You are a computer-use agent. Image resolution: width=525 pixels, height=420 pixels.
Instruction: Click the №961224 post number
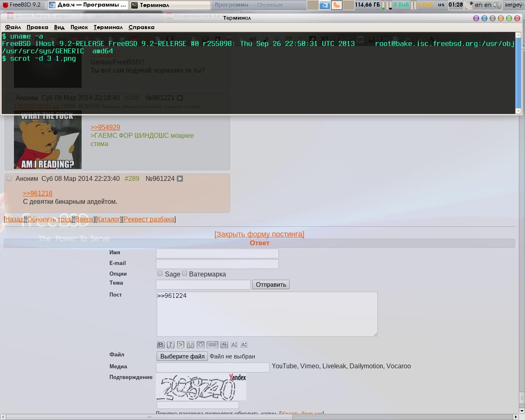point(160,179)
